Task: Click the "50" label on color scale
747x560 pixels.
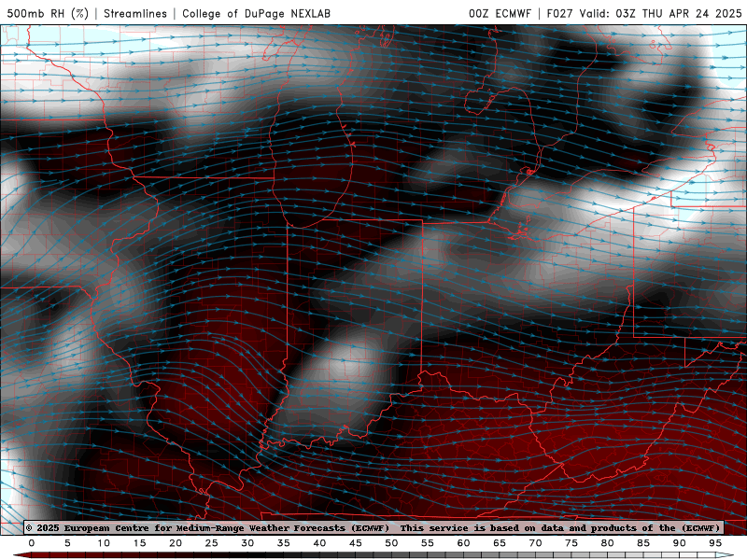Action: 391,543
